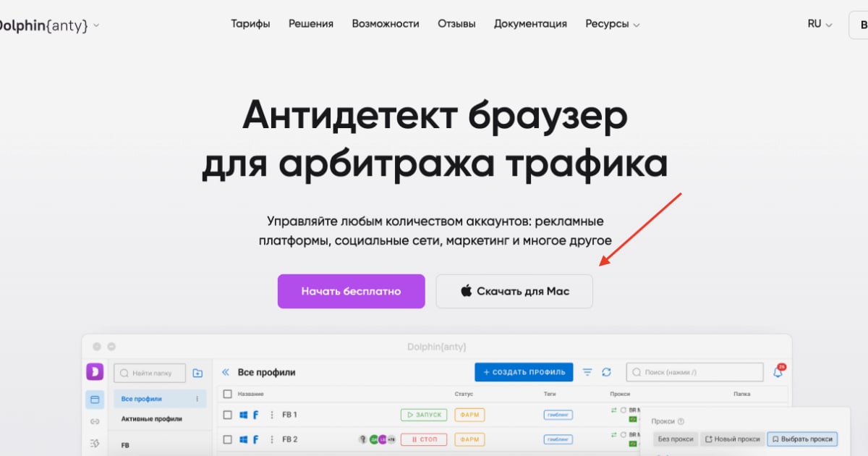The image size is (868, 456).
Task: Open three-dot menu beside Все профили folder
Action: coord(197,399)
